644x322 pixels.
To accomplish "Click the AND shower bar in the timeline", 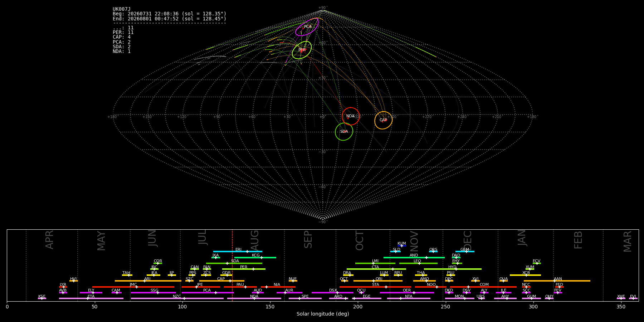I will tap(414, 257).
